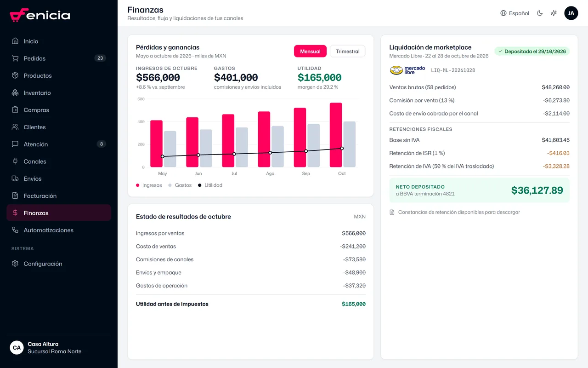Open the Inventario stacked-boxes icon
Screen dimensions: 588x368
coord(15,92)
